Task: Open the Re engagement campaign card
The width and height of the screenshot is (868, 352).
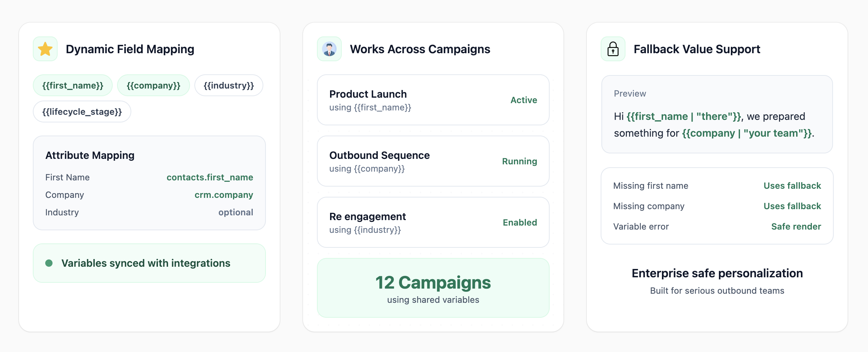Action: pyautogui.click(x=433, y=223)
